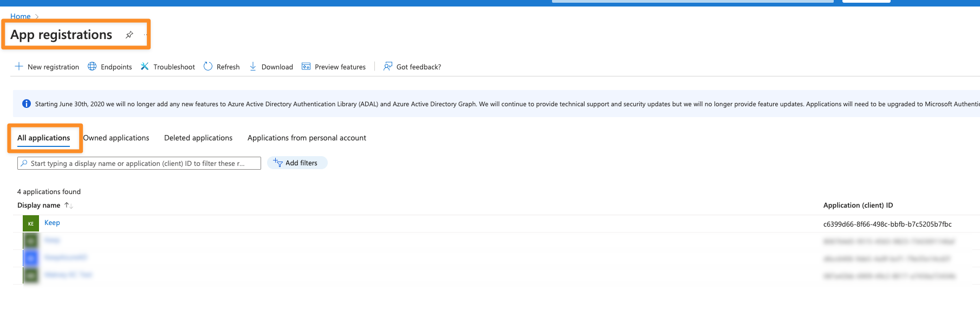Pin App registrations using pin icon
This screenshot has height=315, width=980.
(x=129, y=35)
